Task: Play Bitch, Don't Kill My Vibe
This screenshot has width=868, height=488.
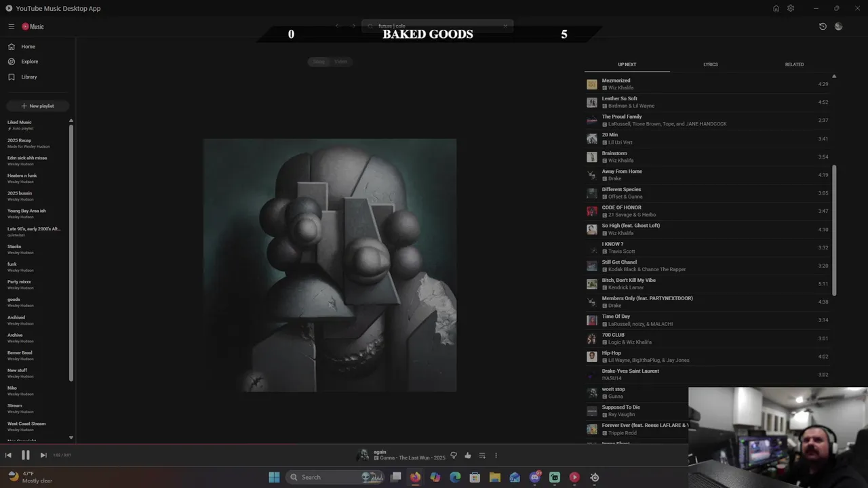Action: (x=707, y=284)
